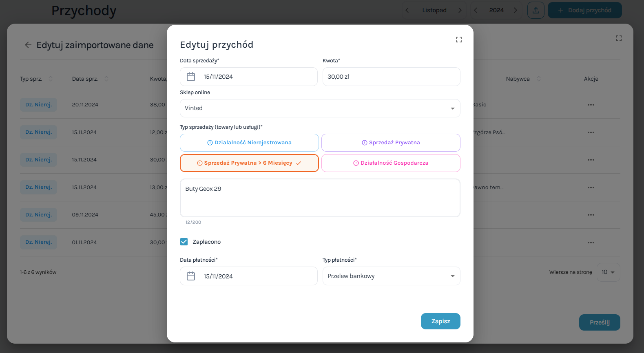Click the Dodaj przychód button
The image size is (644, 353).
point(584,10)
